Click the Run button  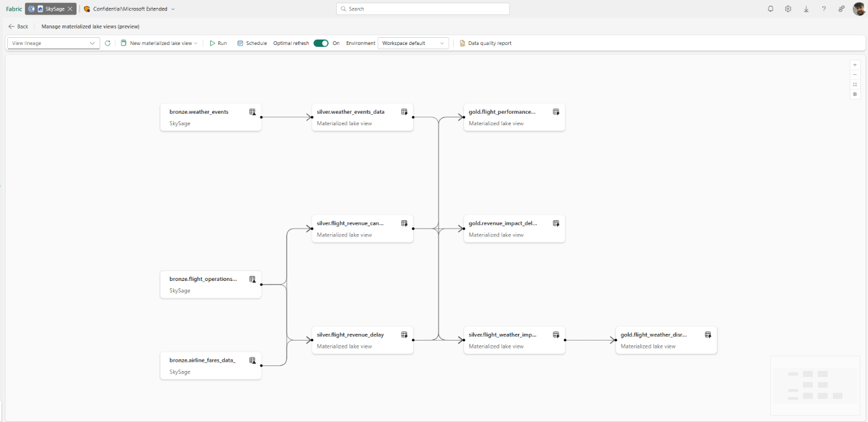pos(218,43)
